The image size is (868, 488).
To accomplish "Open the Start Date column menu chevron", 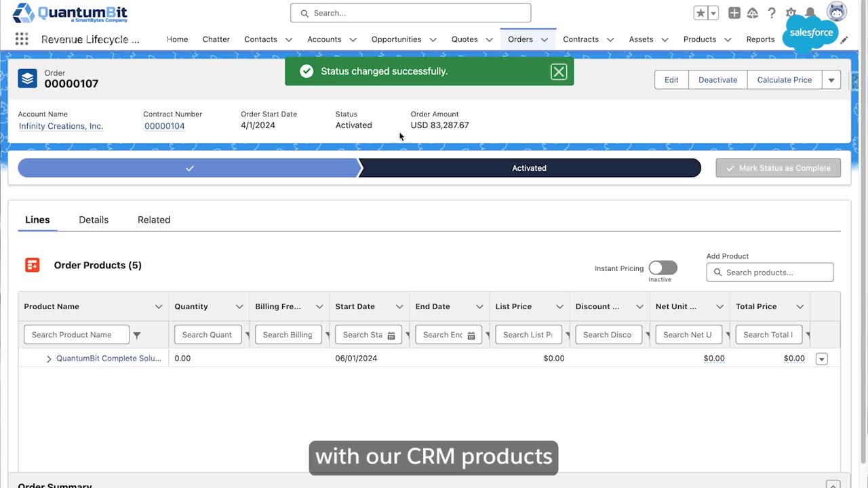I will 399,307.
